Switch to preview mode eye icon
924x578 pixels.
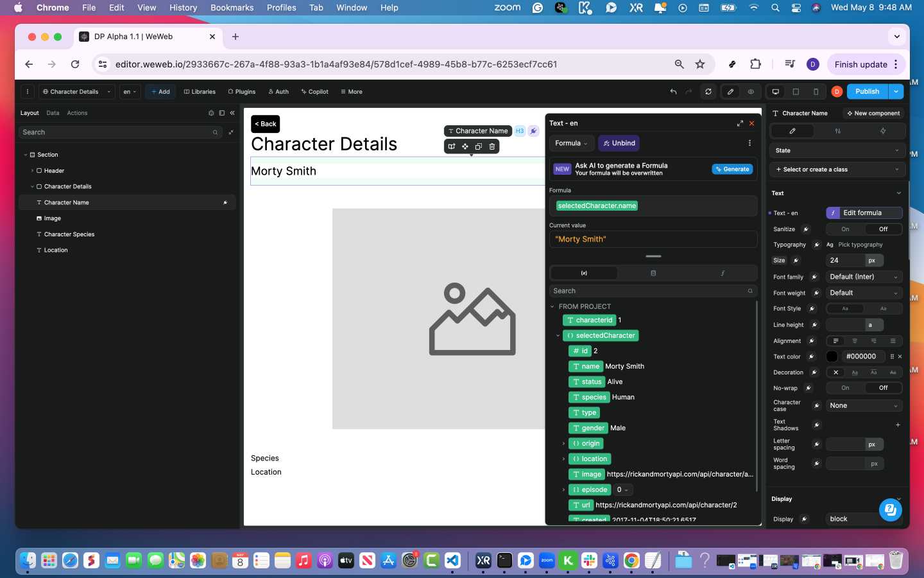tap(751, 92)
